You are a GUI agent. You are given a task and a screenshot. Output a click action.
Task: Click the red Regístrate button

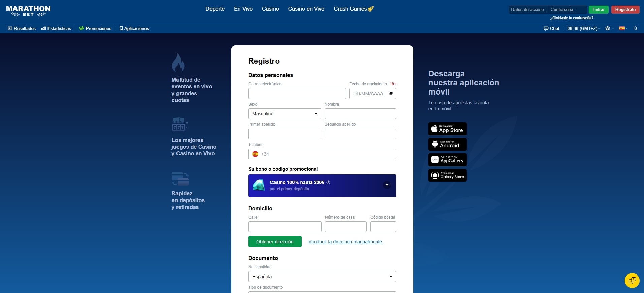pyautogui.click(x=625, y=9)
